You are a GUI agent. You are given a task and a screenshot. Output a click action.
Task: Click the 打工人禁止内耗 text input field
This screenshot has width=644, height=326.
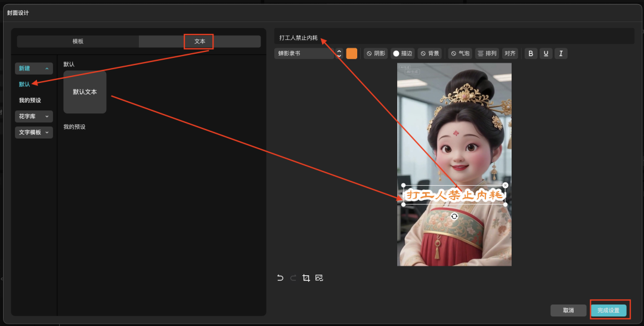coord(454,38)
